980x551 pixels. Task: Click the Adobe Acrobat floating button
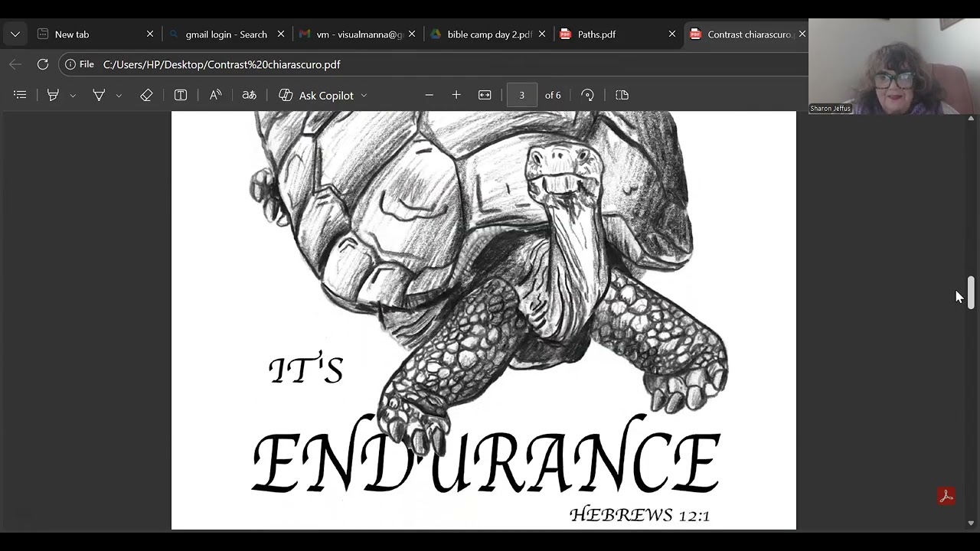click(x=946, y=496)
